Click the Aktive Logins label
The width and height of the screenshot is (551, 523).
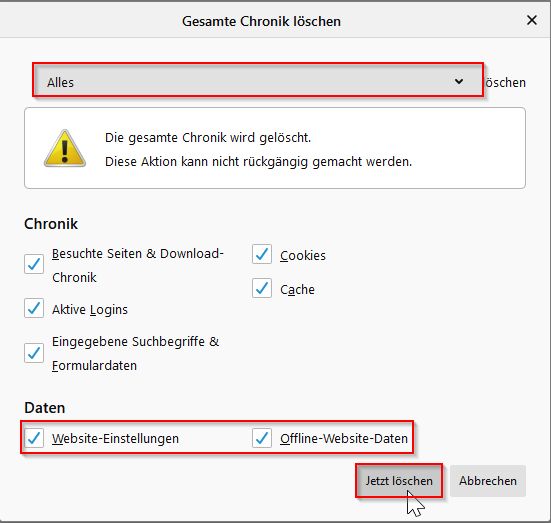coord(90,310)
